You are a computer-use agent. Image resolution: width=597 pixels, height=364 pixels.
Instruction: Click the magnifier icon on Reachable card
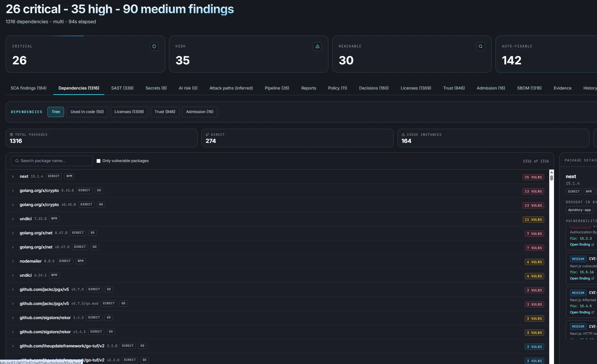(480, 46)
